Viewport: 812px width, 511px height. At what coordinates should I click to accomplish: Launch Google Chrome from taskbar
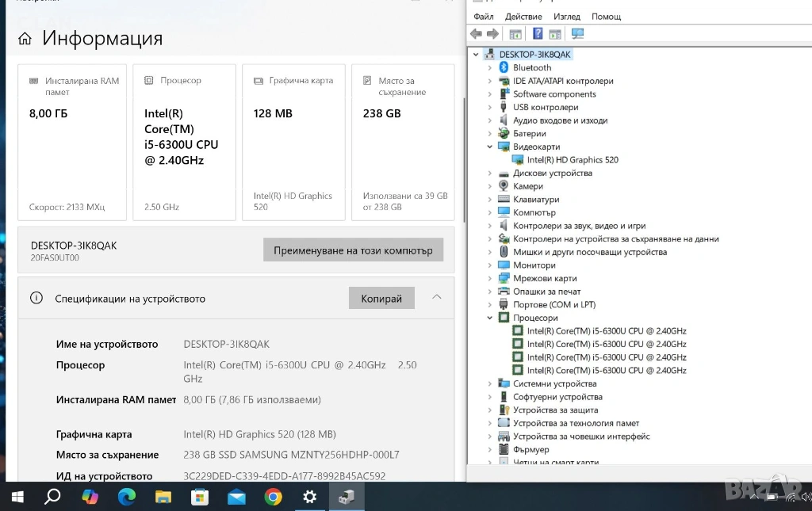[273, 497]
